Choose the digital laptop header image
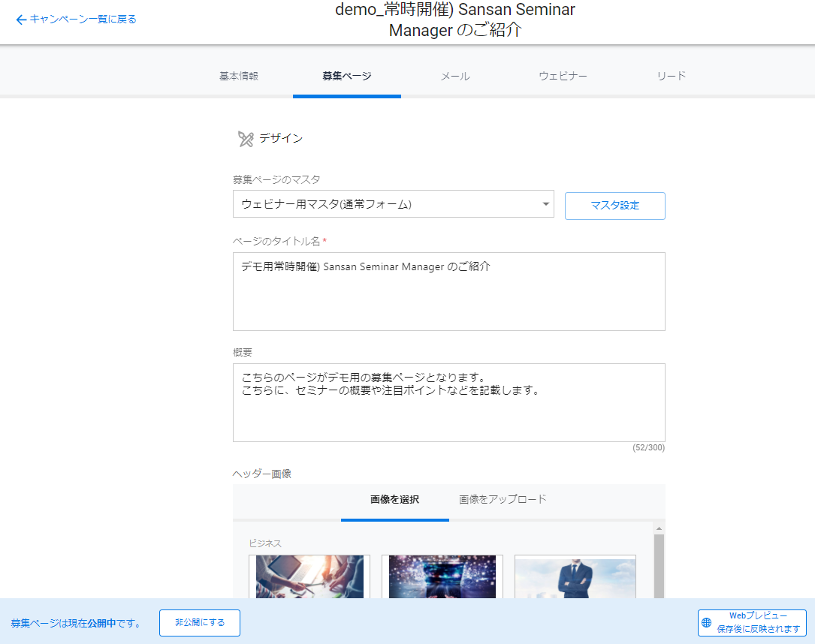The width and height of the screenshot is (815, 644). [442, 576]
